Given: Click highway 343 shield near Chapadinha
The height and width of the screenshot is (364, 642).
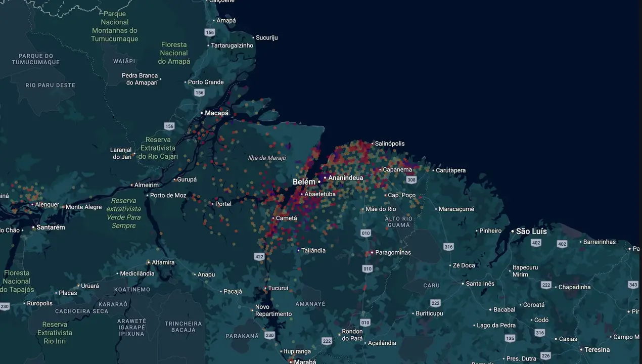Looking at the screenshot, I should [633, 285].
